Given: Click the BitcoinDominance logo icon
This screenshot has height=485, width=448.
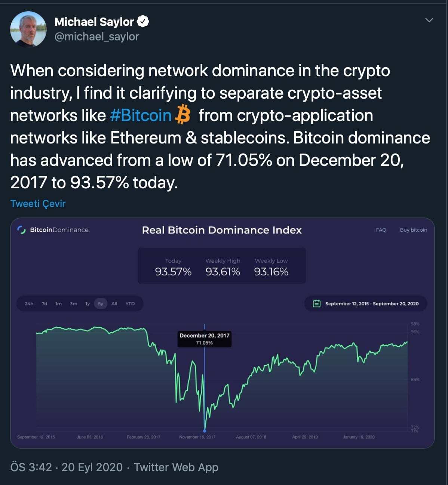Looking at the screenshot, I should (x=21, y=230).
